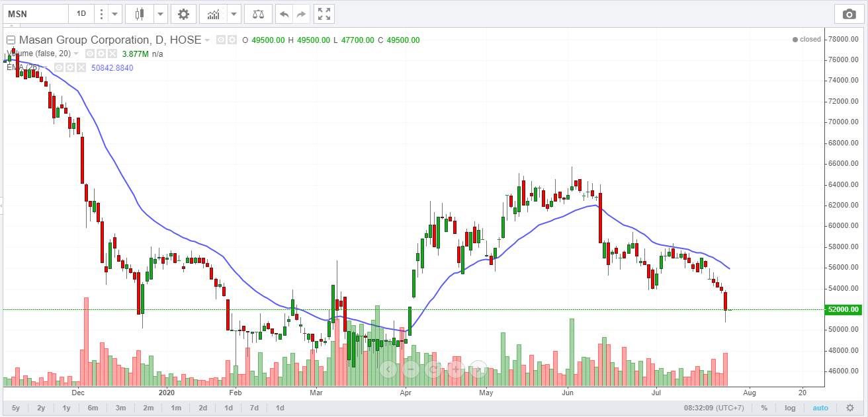
Task: Open the indicators menu button
Action: click(213, 13)
